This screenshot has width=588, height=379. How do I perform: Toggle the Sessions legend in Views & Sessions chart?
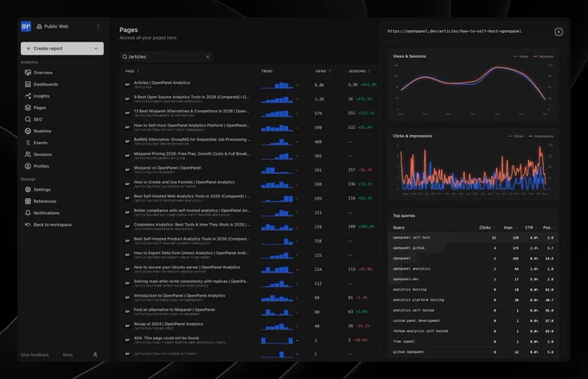point(543,56)
